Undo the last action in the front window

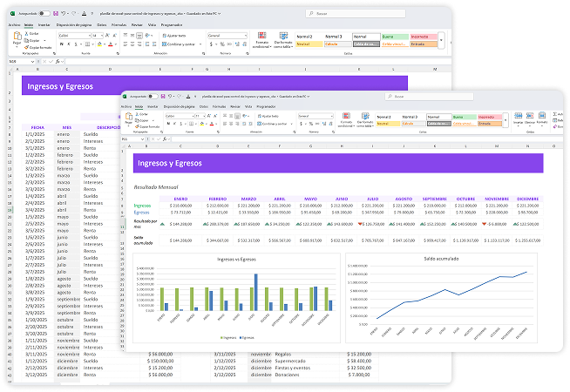point(170,97)
